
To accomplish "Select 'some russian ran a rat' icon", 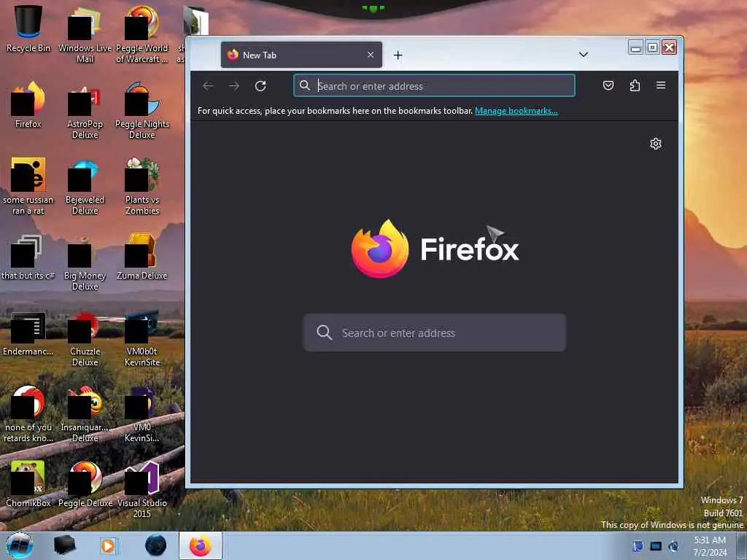I will tap(28, 186).
